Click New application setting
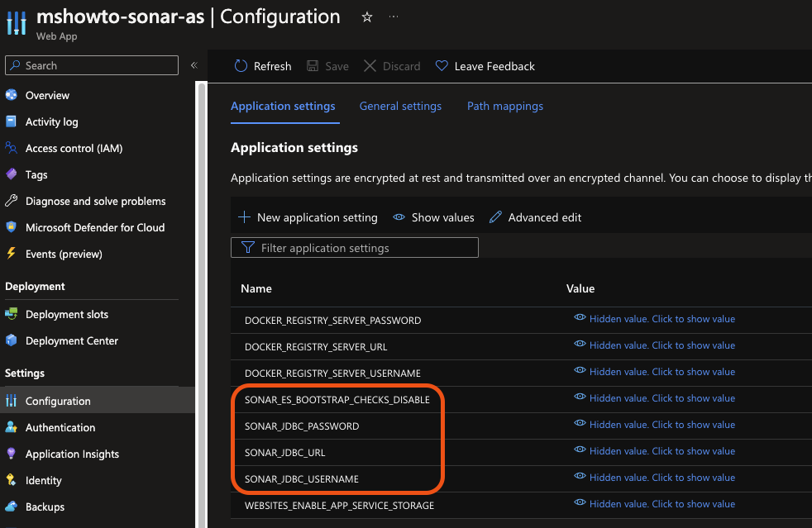The width and height of the screenshot is (812, 528). 308,217
